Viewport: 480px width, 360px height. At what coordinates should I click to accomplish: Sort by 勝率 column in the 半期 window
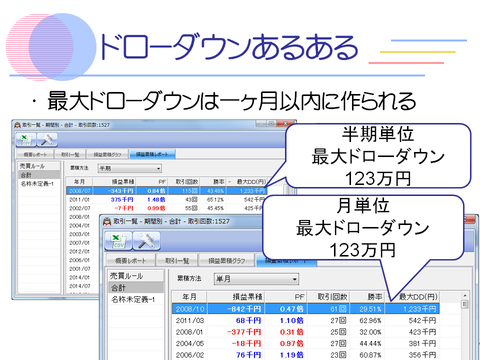point(212,182)
